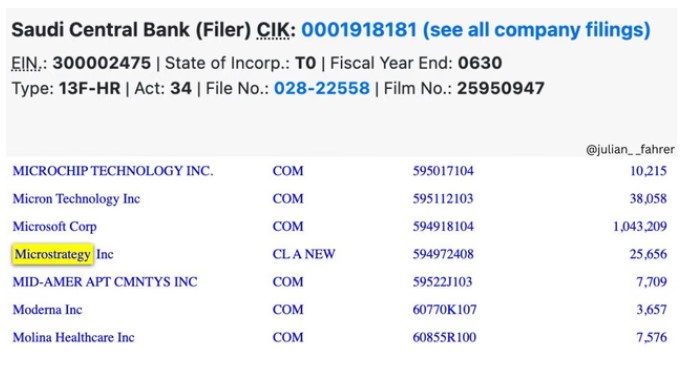The width and height of the screenshot is (691, 366).
Task: Open File No. 028-22558 link
Action: coord(322,89)
